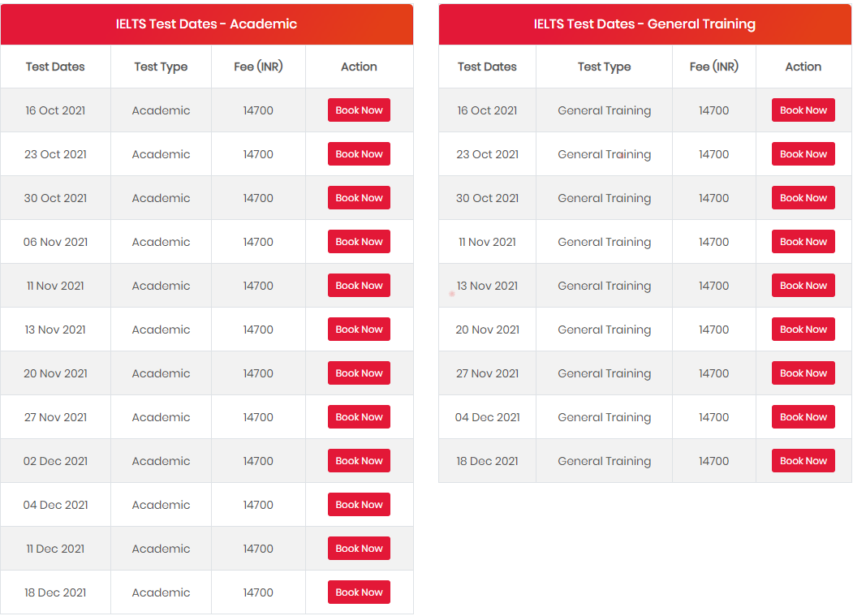Click Book Now for Academic on 20 Nov 2021

(359, 373)
